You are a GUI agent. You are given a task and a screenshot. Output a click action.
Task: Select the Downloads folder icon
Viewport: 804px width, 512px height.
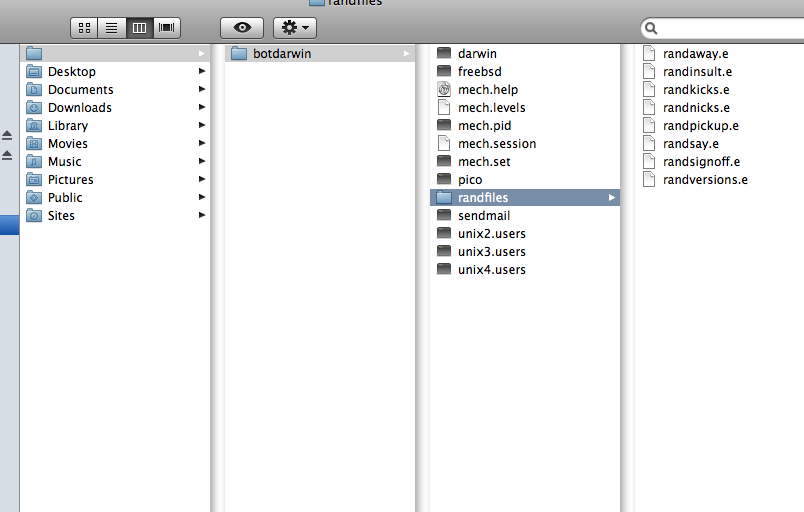34,108
